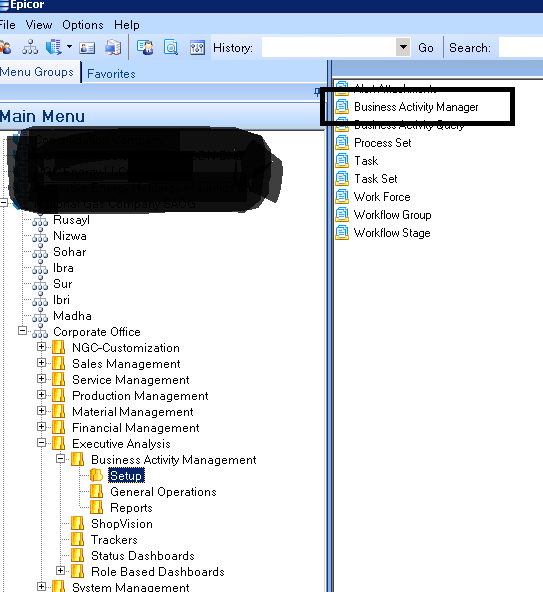Click the Sales Management folder icon
Screen dimensions: 543x592
[59, 364]
